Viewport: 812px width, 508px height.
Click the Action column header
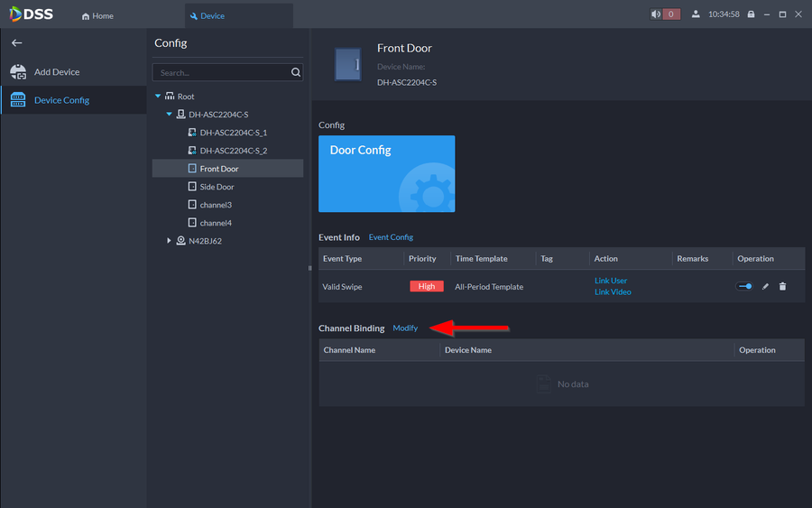tap(606, 258)
